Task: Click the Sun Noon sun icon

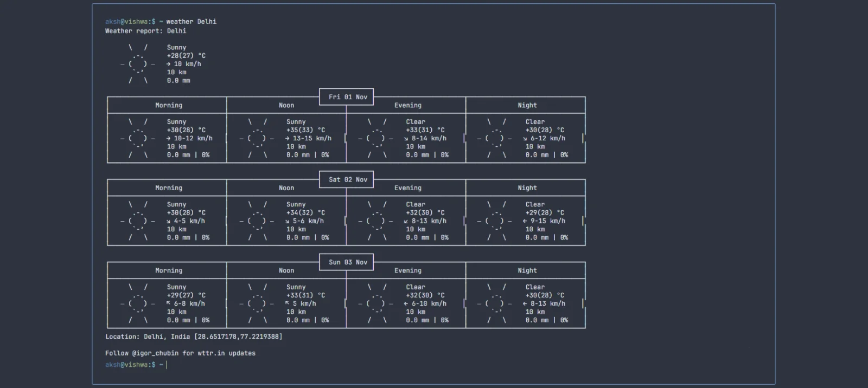Action: click(x=257, y=303)
